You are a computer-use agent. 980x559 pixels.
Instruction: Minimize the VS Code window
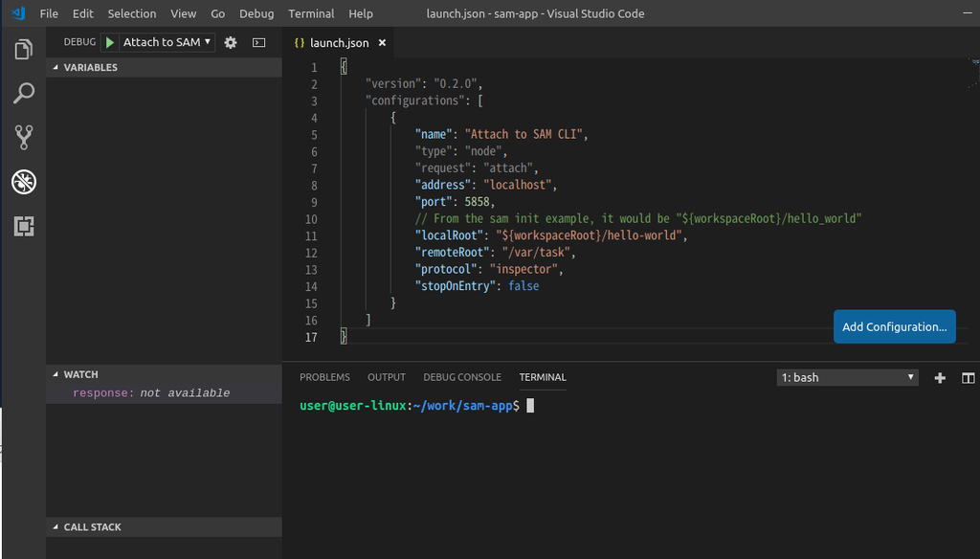click(x=968, y=13)
